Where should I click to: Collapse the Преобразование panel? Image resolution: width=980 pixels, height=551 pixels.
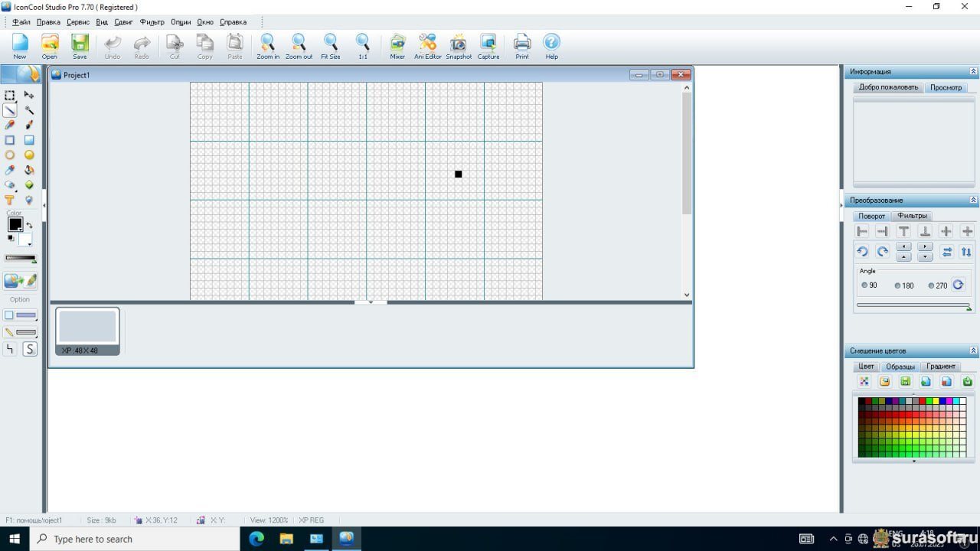tap(973, 200)
